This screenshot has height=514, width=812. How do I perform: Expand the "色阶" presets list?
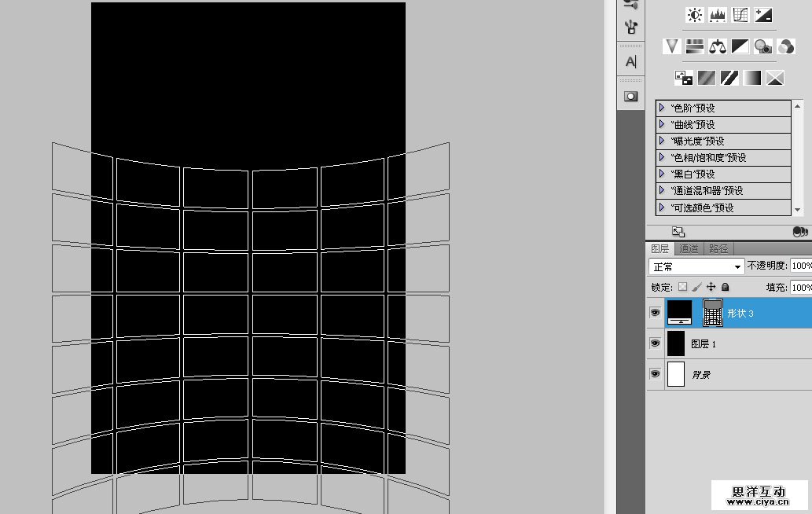tap(662, 108)
